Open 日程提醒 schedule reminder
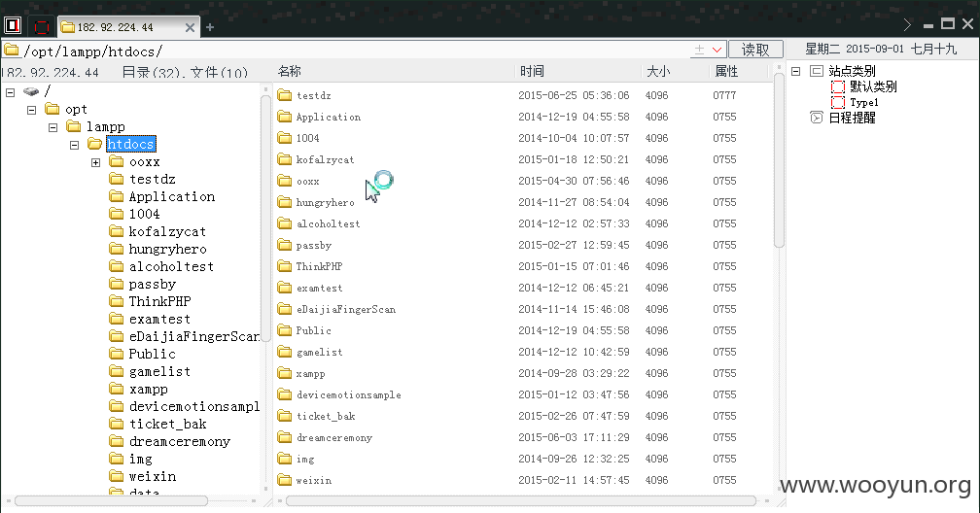The image size is (980, 513). (x=852, y=118)
